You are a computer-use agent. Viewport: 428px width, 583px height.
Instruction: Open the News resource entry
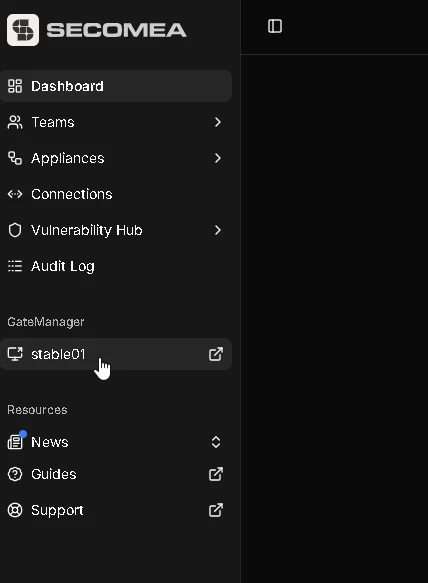click(116, 442)
